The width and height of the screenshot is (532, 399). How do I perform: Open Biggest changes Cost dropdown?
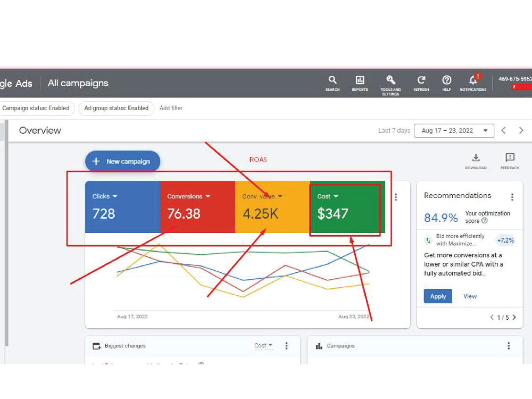coord(263,345)
